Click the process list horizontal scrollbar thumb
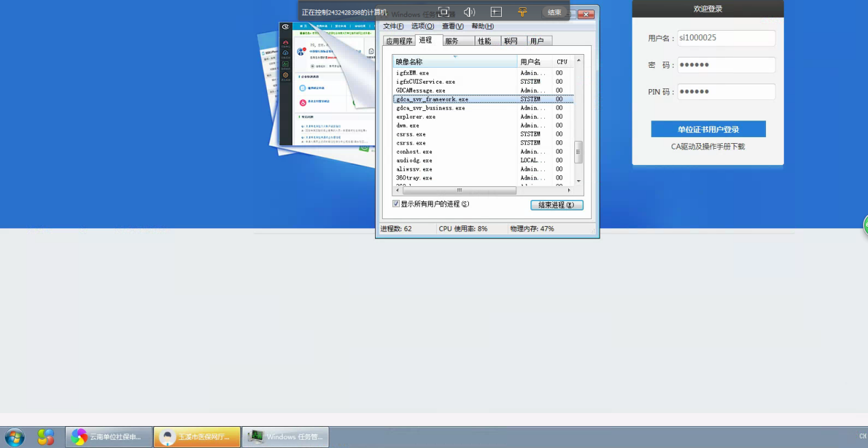This screenshot has width=868, height=448. tap(459, 190)
